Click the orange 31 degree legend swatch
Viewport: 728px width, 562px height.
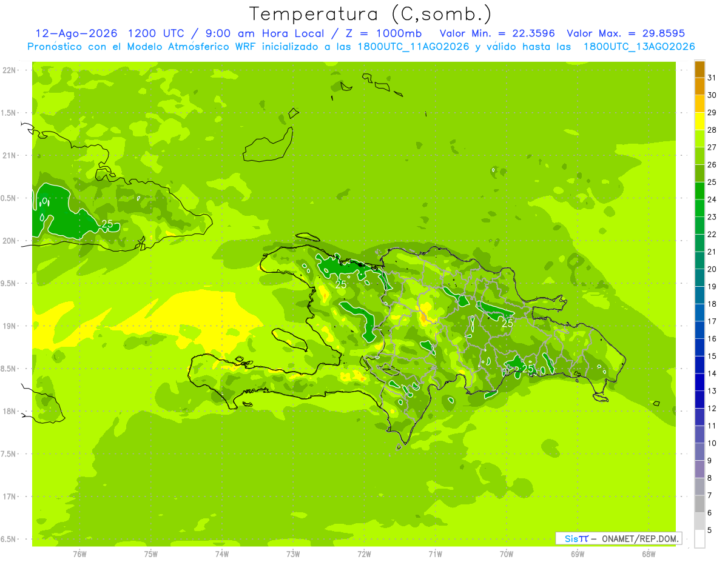(699, 70)
